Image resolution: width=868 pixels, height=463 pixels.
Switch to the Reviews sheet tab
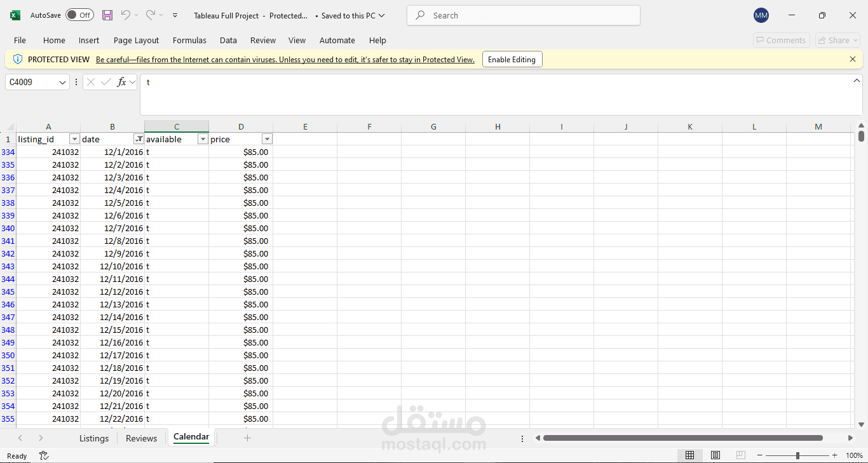click(141, 438)
